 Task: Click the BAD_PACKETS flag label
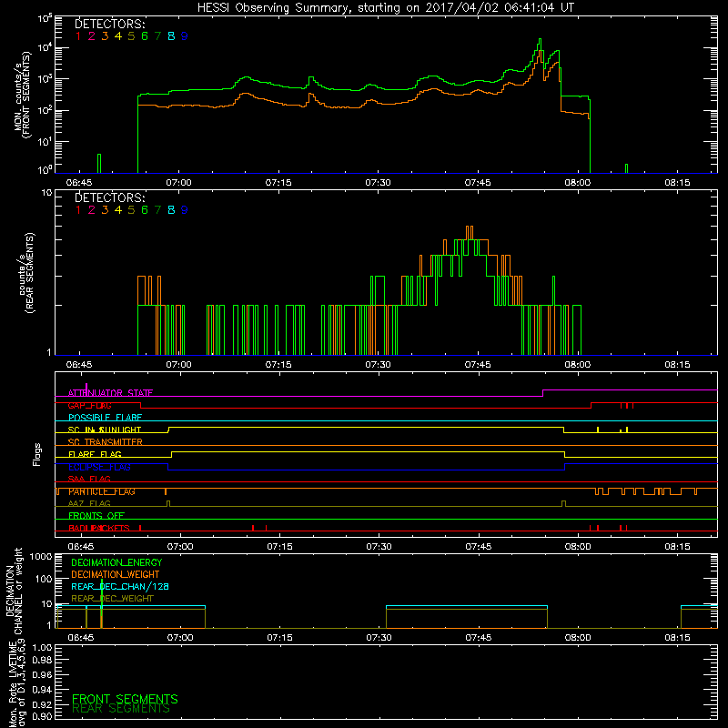(x=99, y=528)
